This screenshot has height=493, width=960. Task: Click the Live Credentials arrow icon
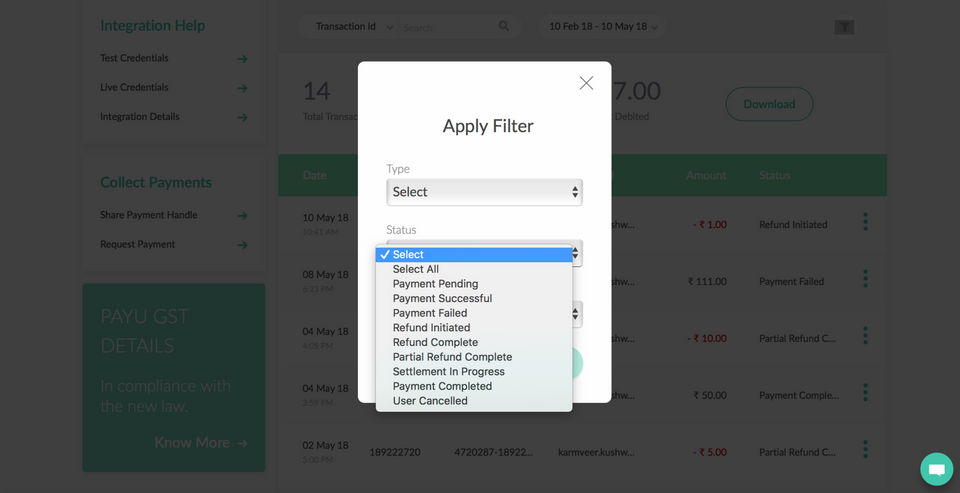tap(242, 88)
